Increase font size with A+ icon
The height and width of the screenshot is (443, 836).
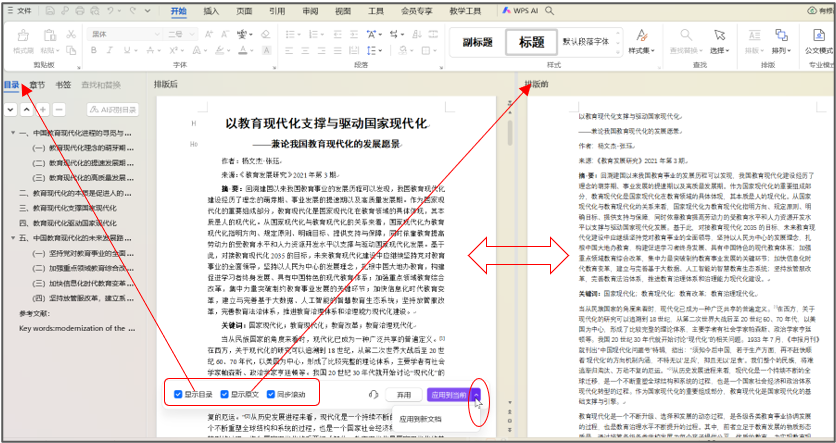click(x=210, y=34)
